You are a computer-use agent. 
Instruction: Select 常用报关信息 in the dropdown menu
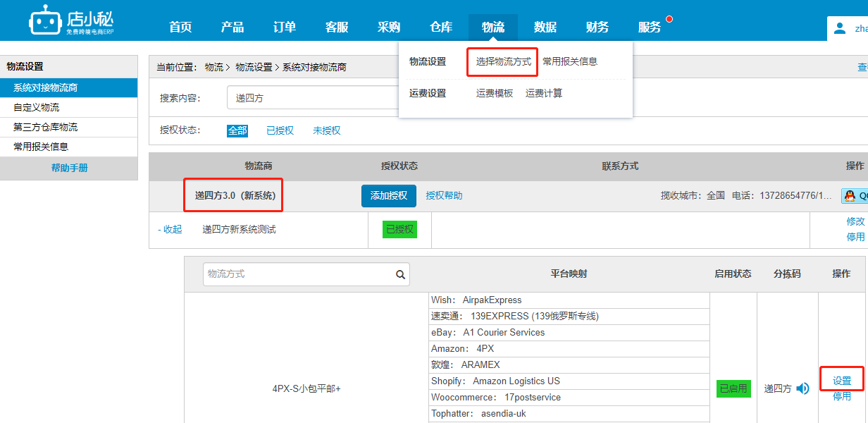tap(570, 61)
